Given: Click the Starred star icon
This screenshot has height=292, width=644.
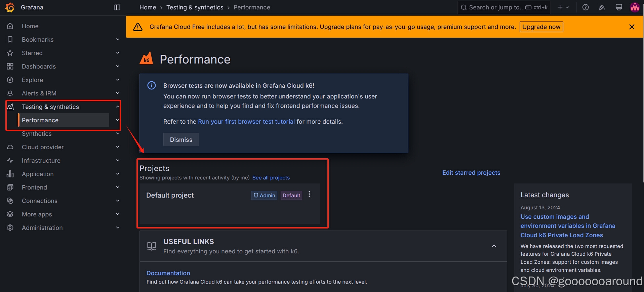Looking at the screenshot, I should [x=10, y=53].
